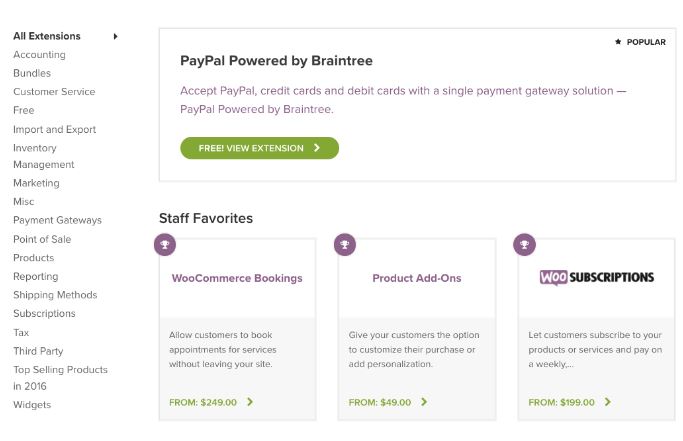This screenshot has height=441, width=683.
Task: Click chevron next to FROM: $49.00
Action: pos(424,402)
